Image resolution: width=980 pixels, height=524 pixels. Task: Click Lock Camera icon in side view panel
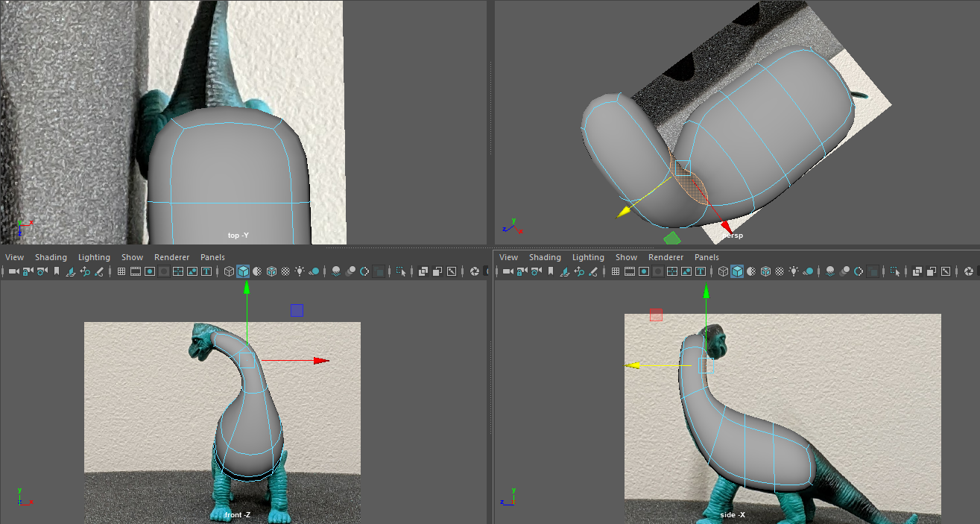522,271
